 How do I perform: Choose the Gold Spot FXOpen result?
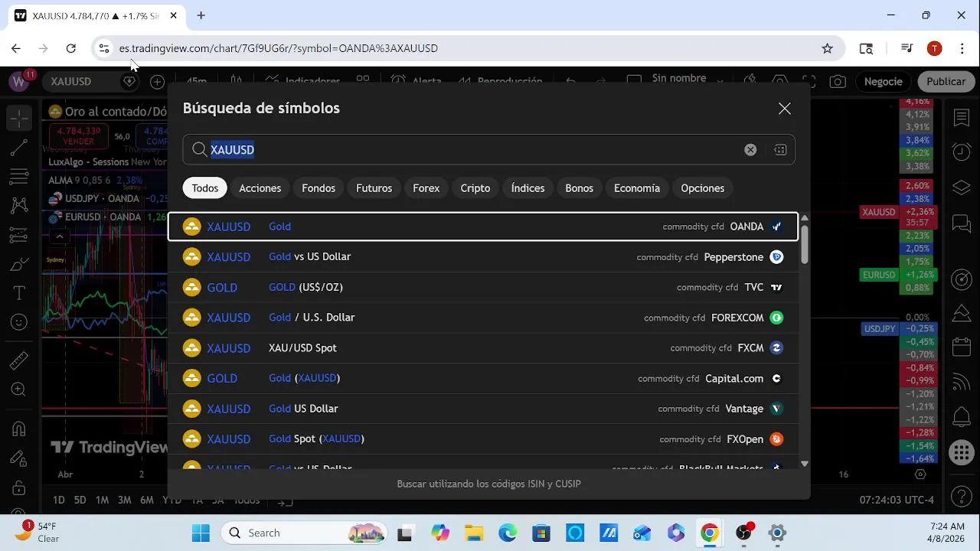[x=483, y=439]
